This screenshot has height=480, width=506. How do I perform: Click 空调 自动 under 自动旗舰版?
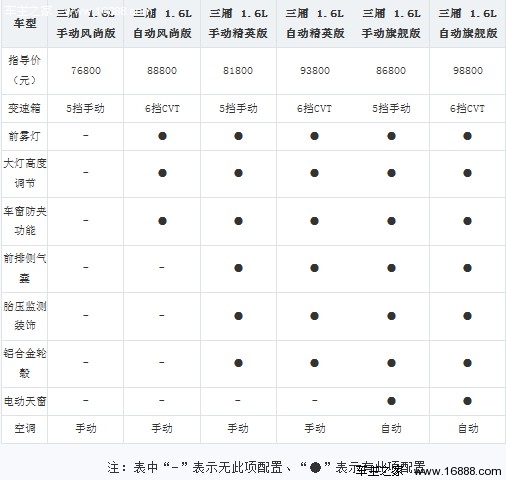point(468,428)
